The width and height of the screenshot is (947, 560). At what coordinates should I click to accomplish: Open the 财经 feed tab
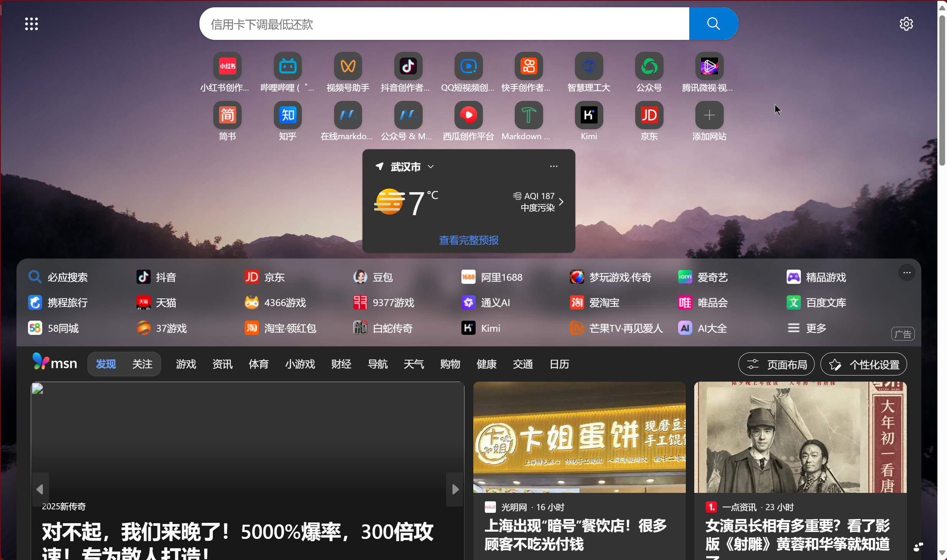[341, 364]
